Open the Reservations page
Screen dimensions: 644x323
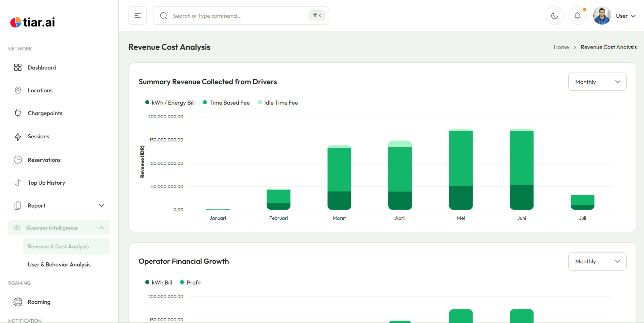point(59,160)
